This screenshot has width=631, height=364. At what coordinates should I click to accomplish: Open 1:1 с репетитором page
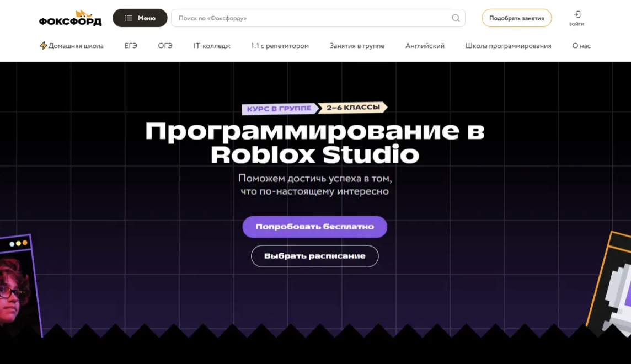pos(280,46)
